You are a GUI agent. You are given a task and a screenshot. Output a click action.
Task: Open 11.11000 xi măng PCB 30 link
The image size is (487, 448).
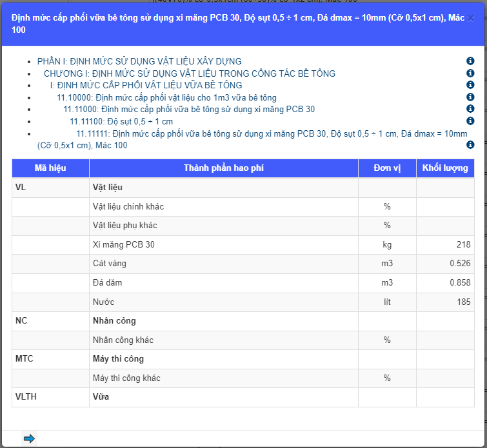[x=189, y=110]
